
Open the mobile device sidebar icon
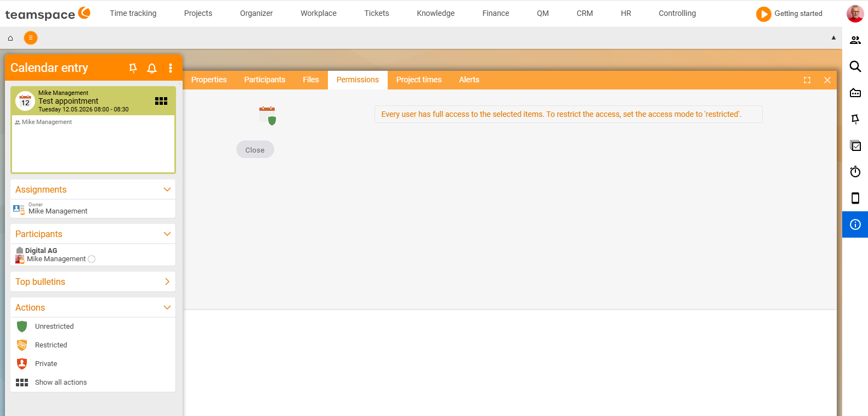click(x=855, y=198)
